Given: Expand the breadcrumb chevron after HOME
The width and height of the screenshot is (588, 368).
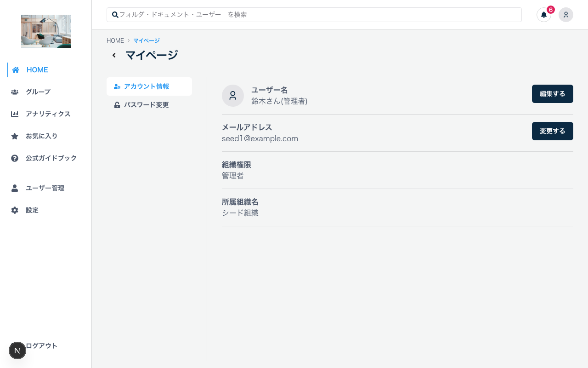Looking at the screenshot, I should [x=128, y=40].
